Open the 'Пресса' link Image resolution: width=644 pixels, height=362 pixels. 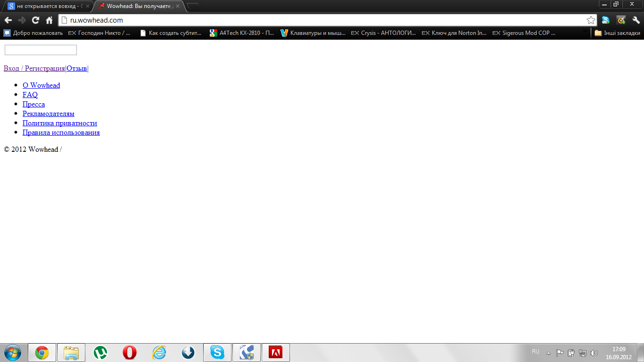[34, 104]
